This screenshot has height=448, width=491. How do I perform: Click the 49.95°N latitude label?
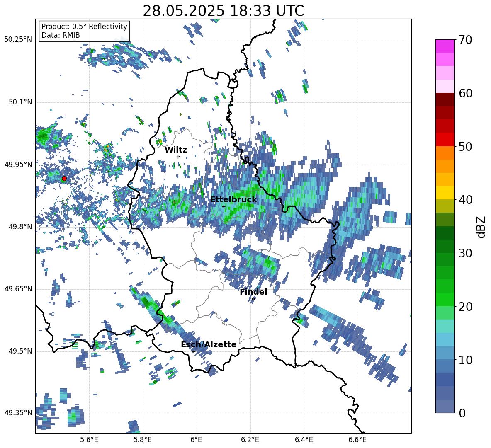pos(18,165)
